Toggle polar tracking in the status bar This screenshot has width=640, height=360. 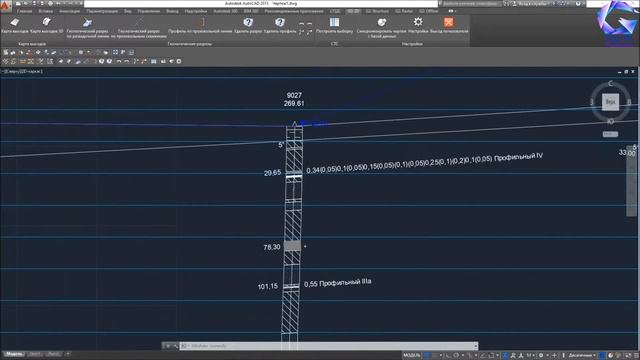coord(456,356)
